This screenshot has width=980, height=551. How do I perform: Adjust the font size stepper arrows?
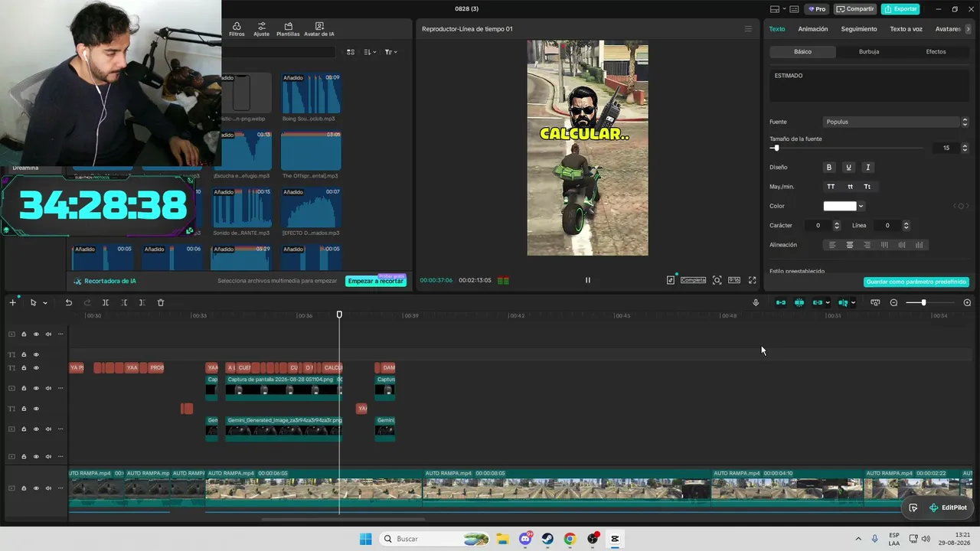point(965,148)
